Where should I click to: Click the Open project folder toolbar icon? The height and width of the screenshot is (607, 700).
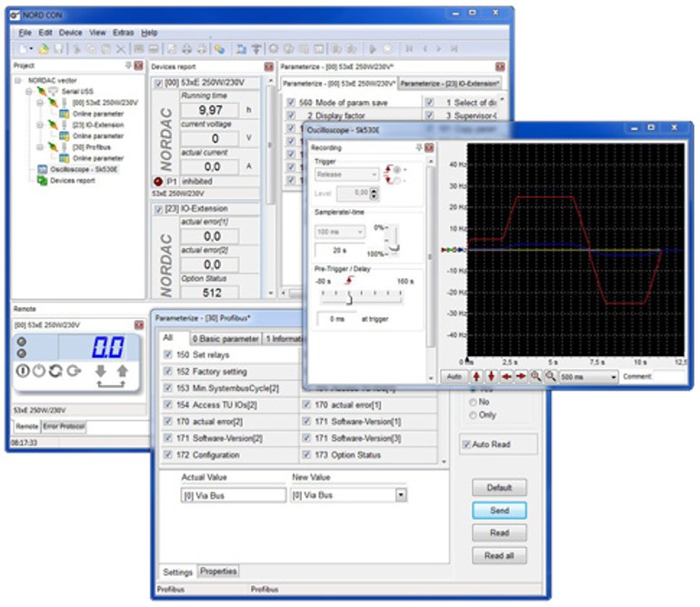click(44, 49)
